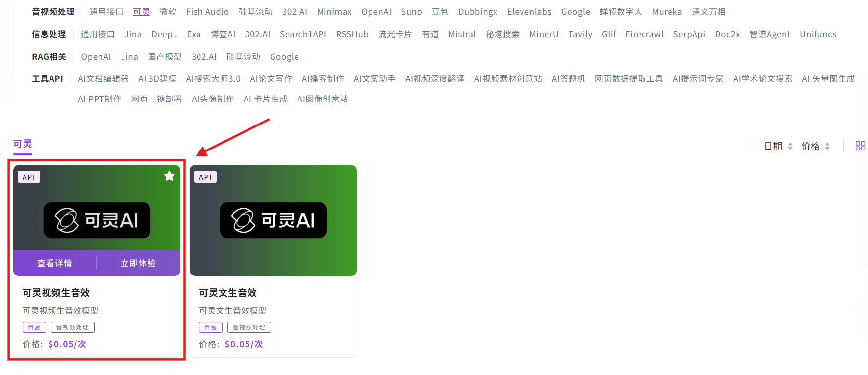Click 自营 tag on 可灵视频生音效 card
The image size is (868, 375).
coord(34,327)
